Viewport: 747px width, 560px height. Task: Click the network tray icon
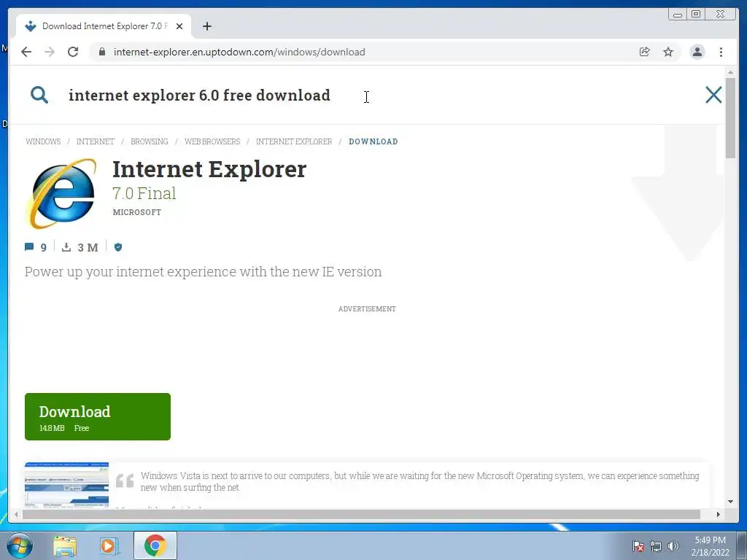656,546
